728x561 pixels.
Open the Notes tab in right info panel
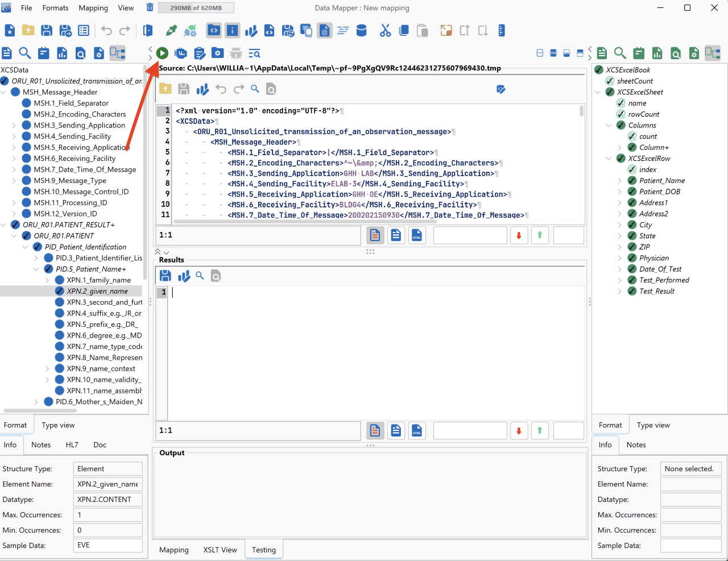[x=636, y=444]
